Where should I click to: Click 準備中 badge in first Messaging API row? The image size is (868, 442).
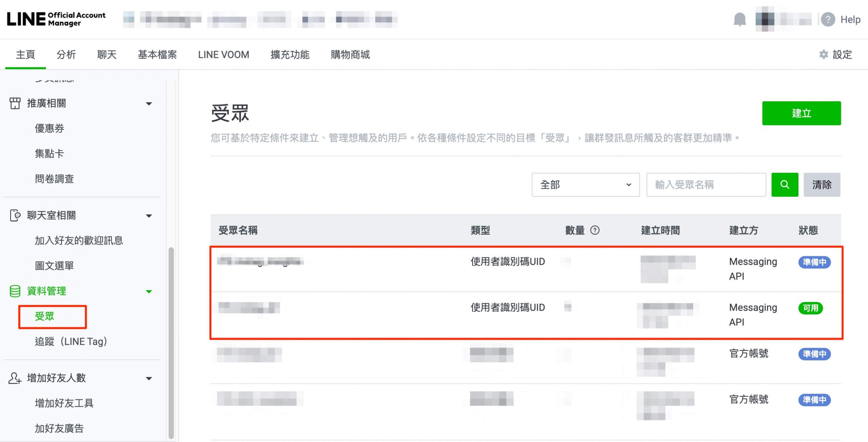point(814,262)
